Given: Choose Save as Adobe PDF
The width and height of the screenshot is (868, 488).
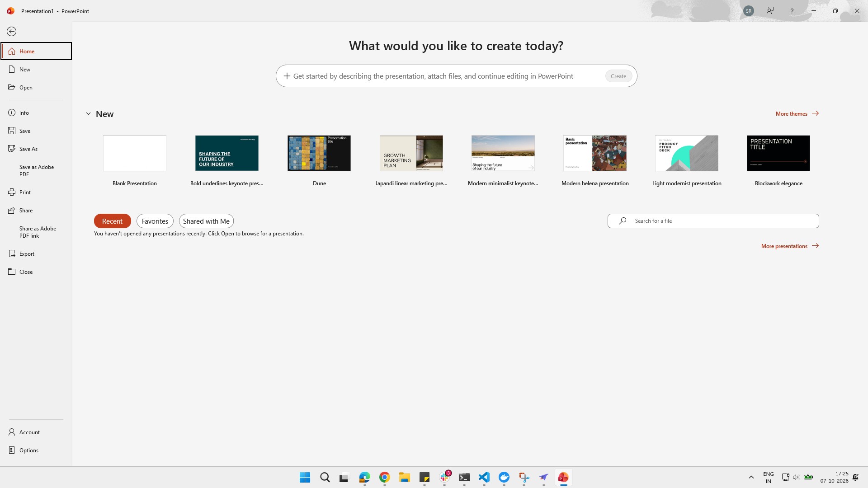Looking at the screenshot, I should [x=36, y=170].
